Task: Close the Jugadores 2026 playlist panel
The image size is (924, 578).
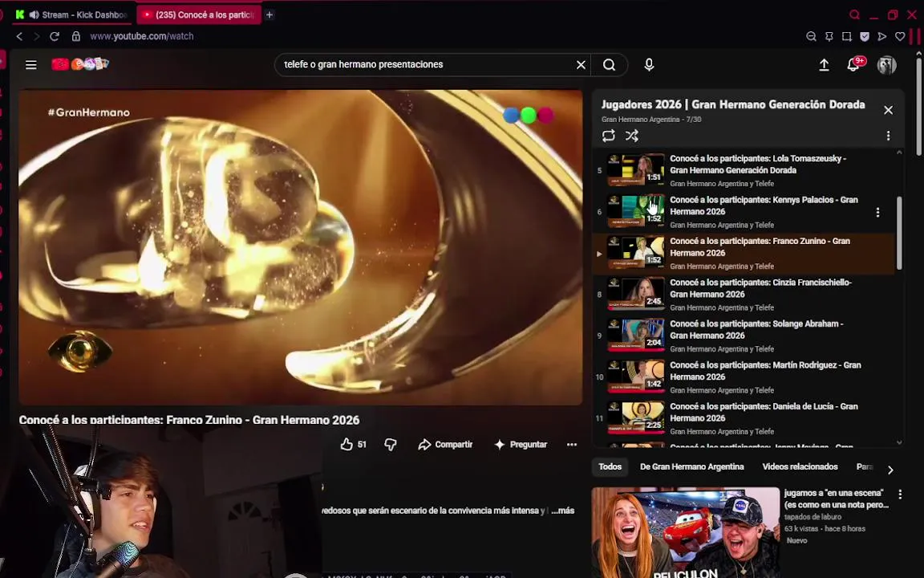Action: click(888, 110)
